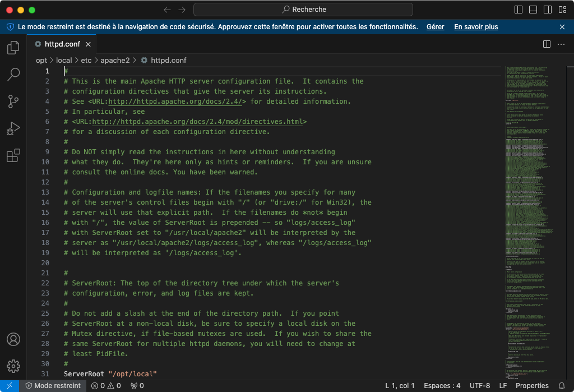
Task: Click the En savoir plus link
Action: pos(476,27)
